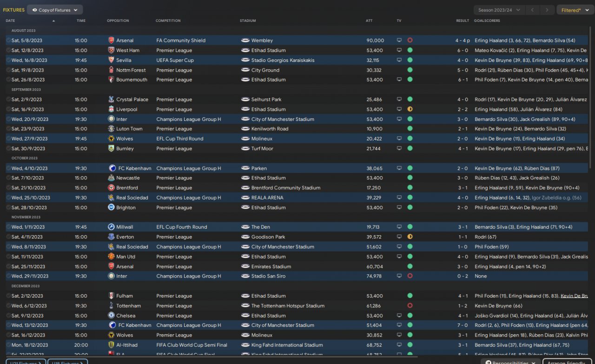Click the Brentford club badge

[111, 188]
